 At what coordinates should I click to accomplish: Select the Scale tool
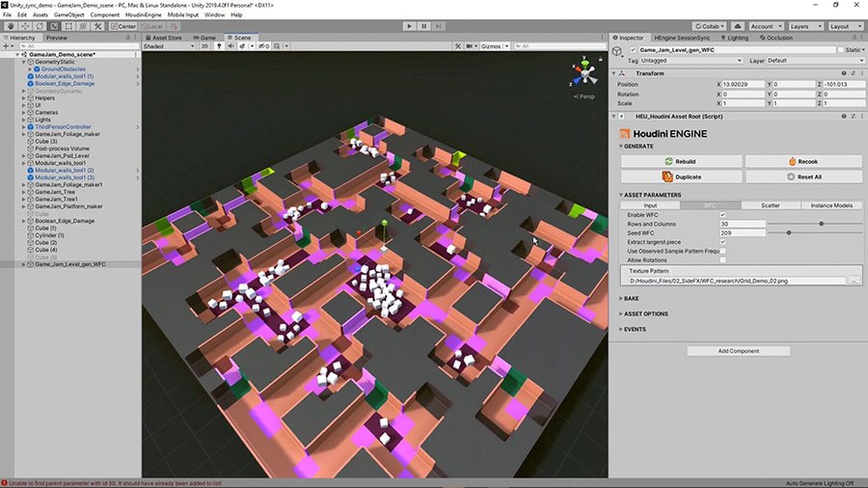click(x=54, y=26)
